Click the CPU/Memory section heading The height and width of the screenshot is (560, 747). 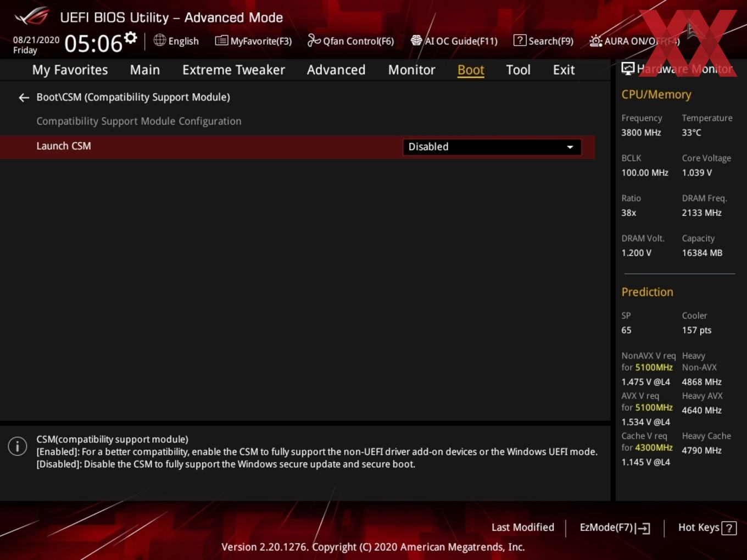[x=656, y=94]
